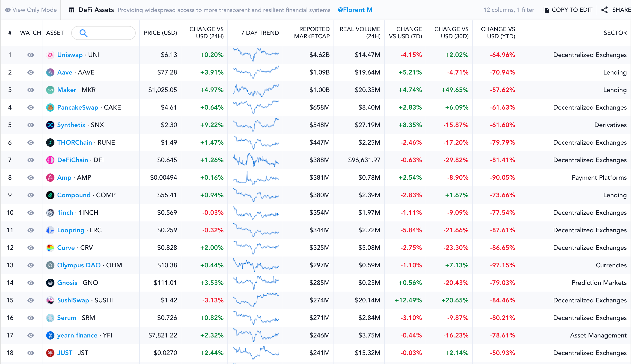Click the Compound logo icon
The image size is (631, 364).
pyautogui.click(x=50, y=195)
